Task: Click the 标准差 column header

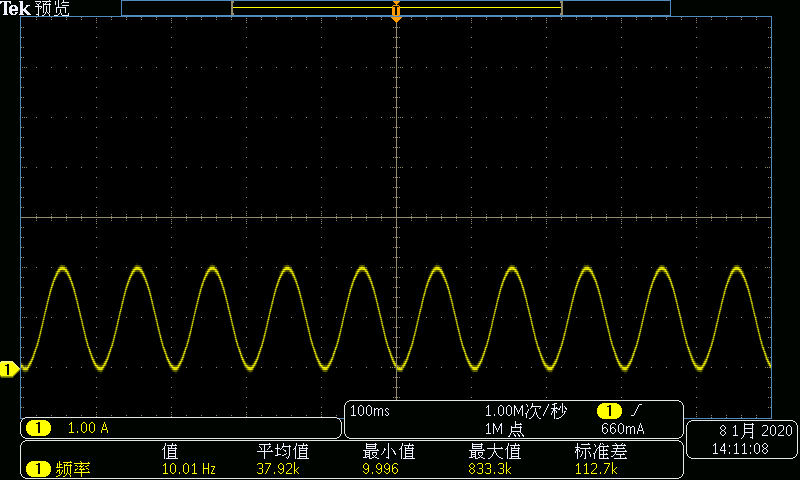Action: click(601, 451)
